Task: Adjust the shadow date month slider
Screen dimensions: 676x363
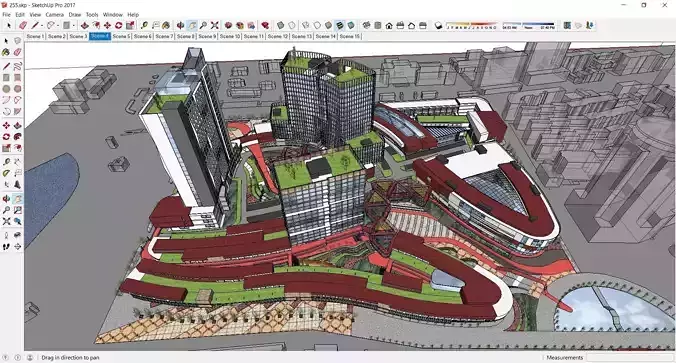Action: [471, 25]
